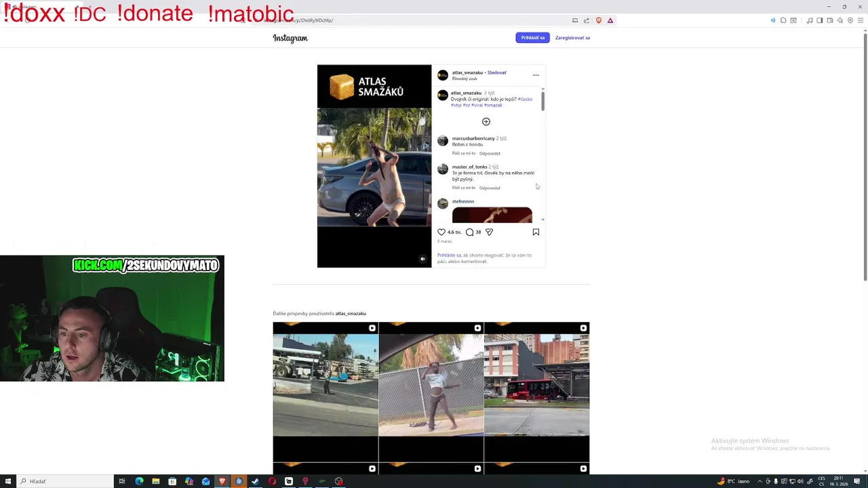The width and height of the screenshot is (868, 488).
Task: Open atlas_smazaku profile from post header
Action: (467, 73)
